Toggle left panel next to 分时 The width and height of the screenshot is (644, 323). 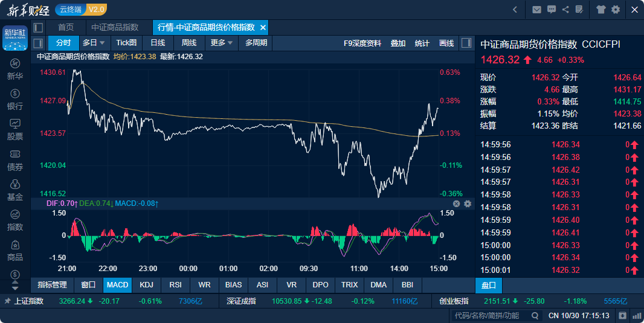(x=38, y=43)
